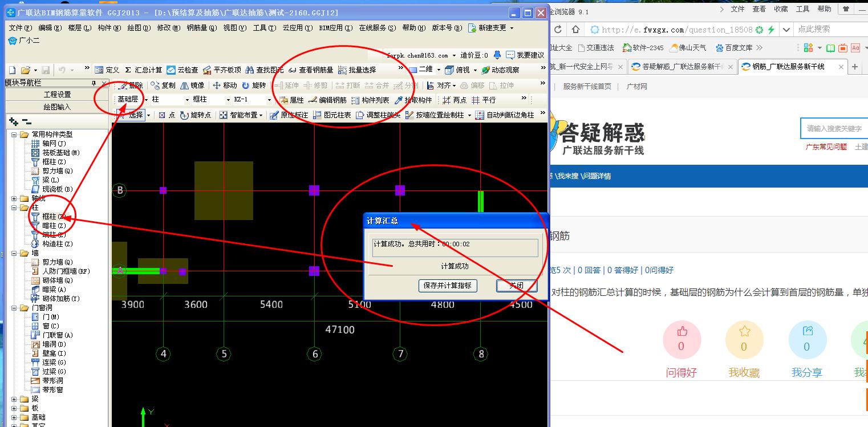
Task: Click the 镜像 mirror tool
Action: (192, 85)
